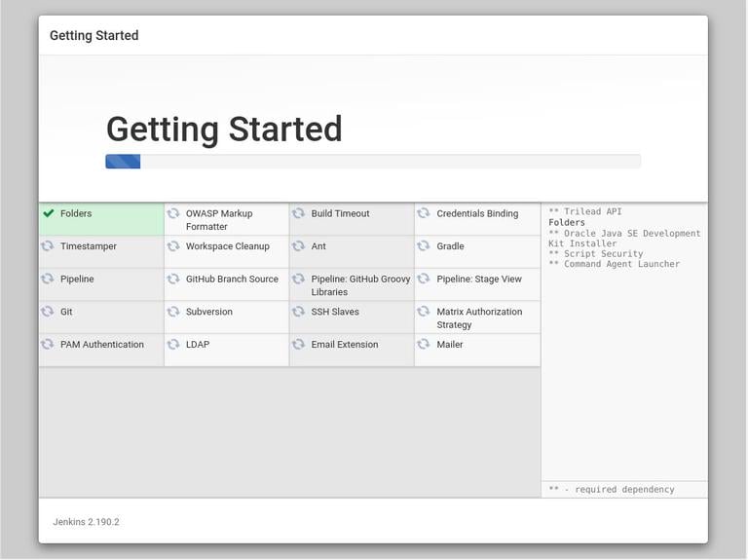Click the green checkmark next to Folders

point(48,213)
